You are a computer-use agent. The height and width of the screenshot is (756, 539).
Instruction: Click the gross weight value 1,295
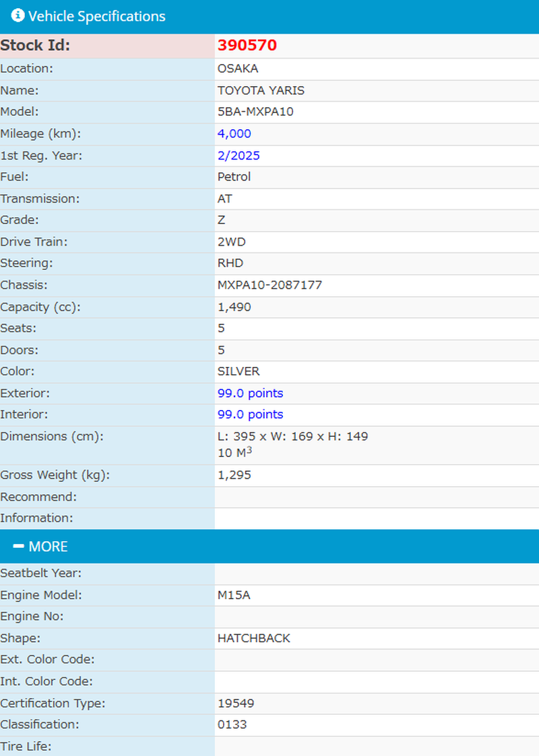point(234,475)
